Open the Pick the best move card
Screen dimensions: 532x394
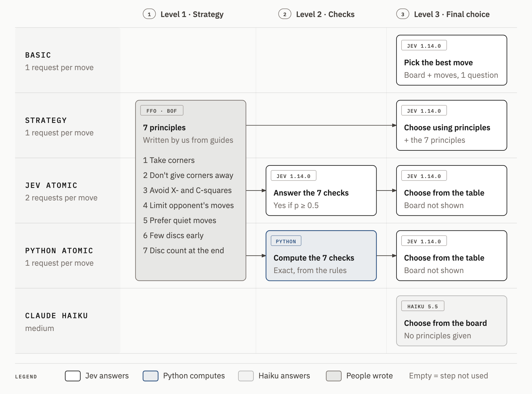pos(452,60)
